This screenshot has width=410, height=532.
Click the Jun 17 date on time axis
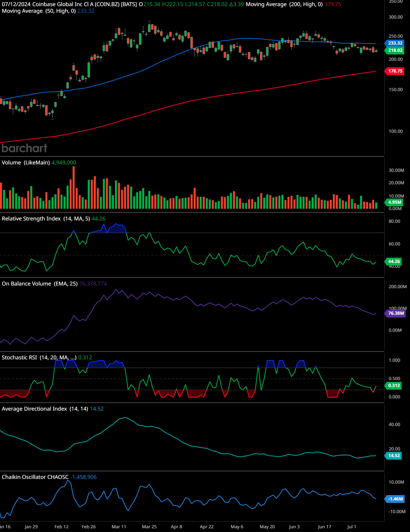324,527
